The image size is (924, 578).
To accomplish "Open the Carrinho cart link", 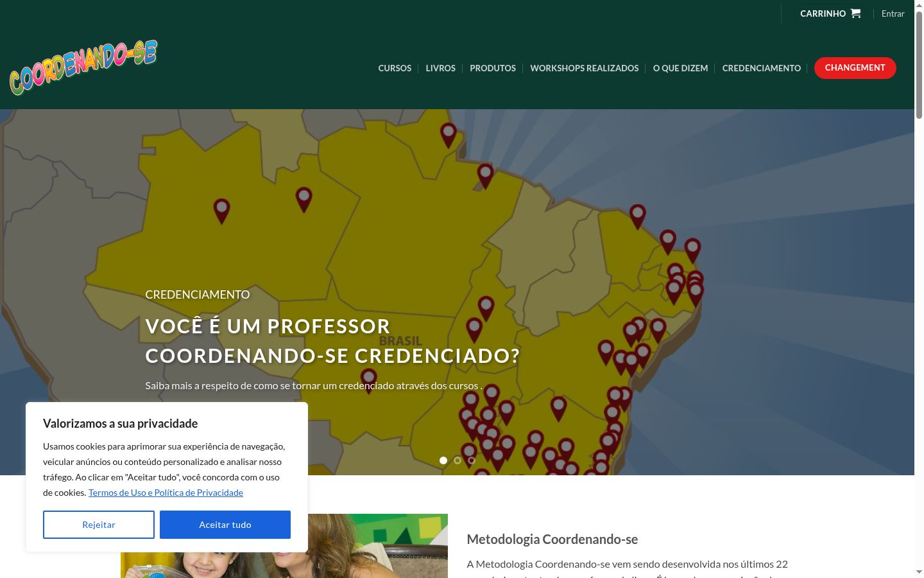I will point(830,13).
